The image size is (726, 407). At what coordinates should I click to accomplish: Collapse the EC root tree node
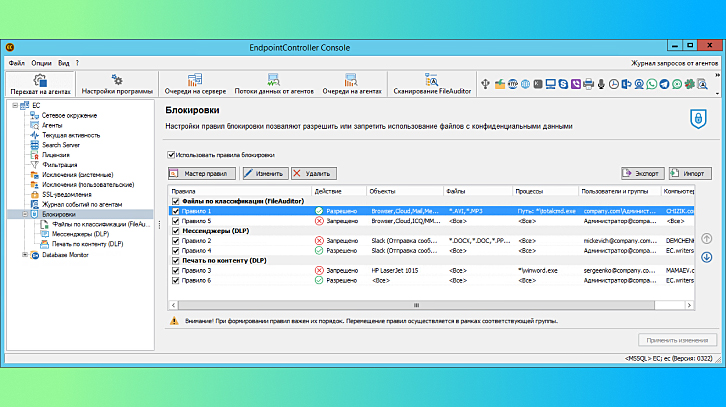coord(15,106)
